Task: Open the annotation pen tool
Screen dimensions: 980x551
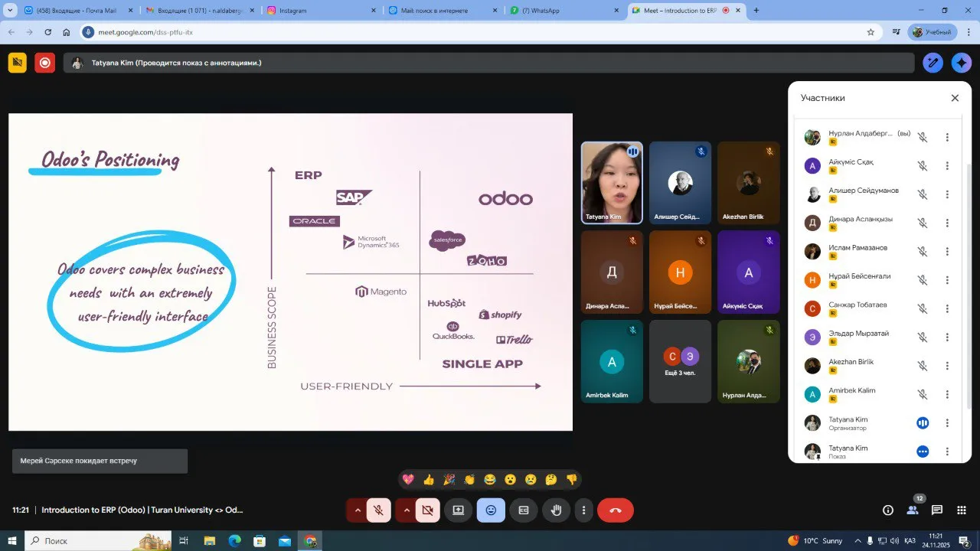Action: [933, 63]
